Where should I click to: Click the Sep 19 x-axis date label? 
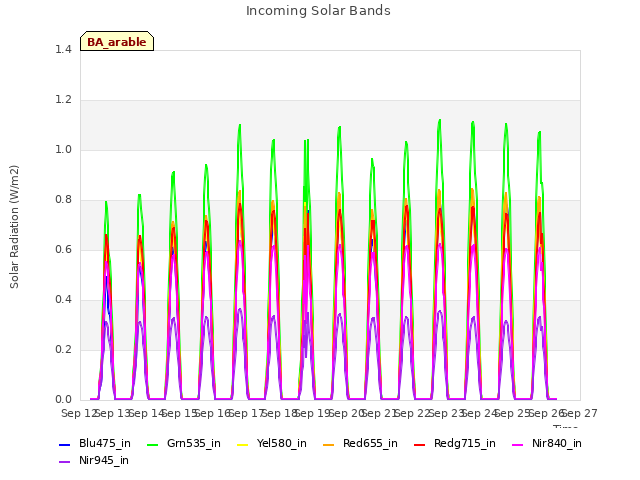313,413
